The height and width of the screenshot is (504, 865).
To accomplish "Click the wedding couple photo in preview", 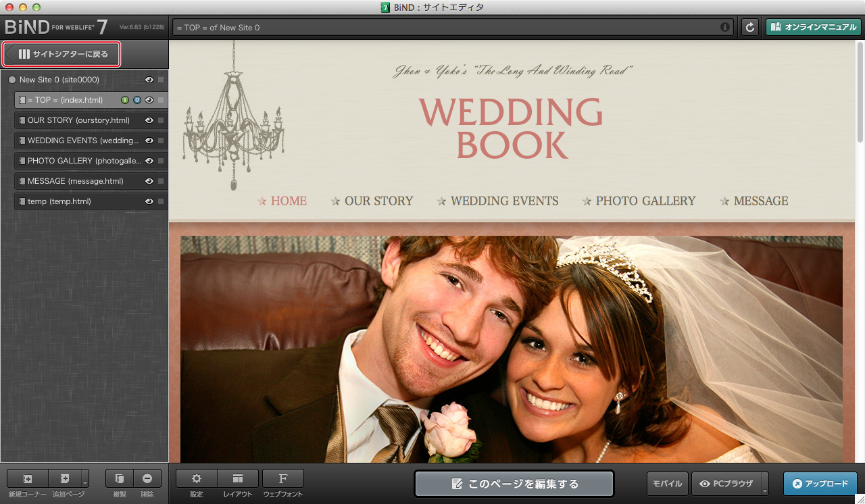I will coord(512,349).
